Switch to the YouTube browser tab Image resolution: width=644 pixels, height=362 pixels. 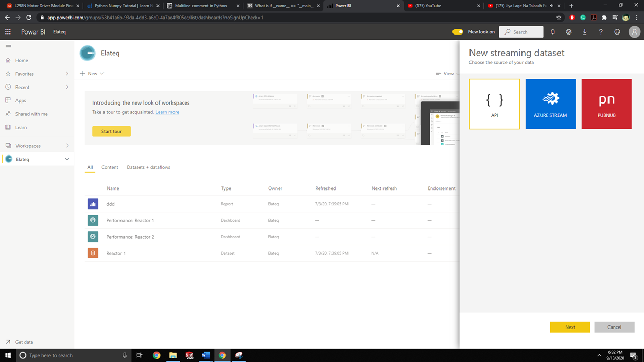(443, 6)
